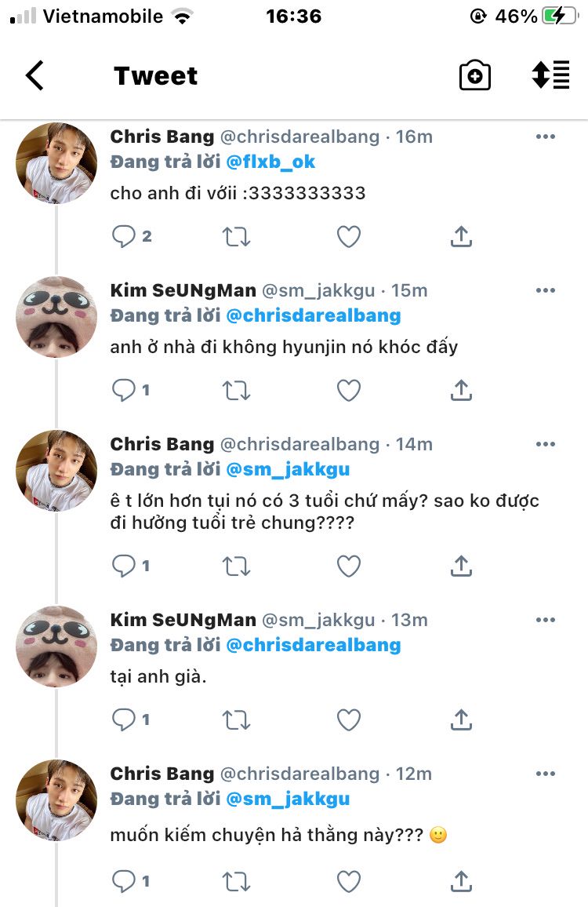Open more options on the 15m tweet
588x907 pixels.
545,290
